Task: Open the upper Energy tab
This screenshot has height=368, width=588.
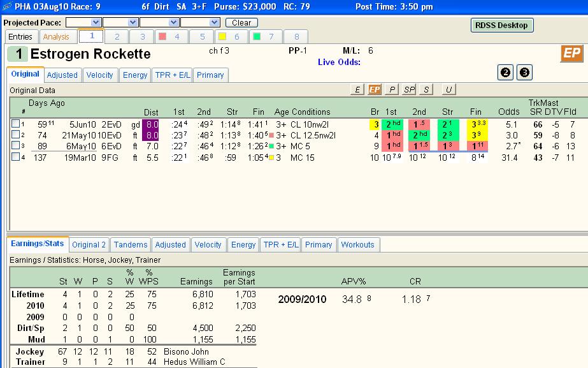Action: point(135,75)
